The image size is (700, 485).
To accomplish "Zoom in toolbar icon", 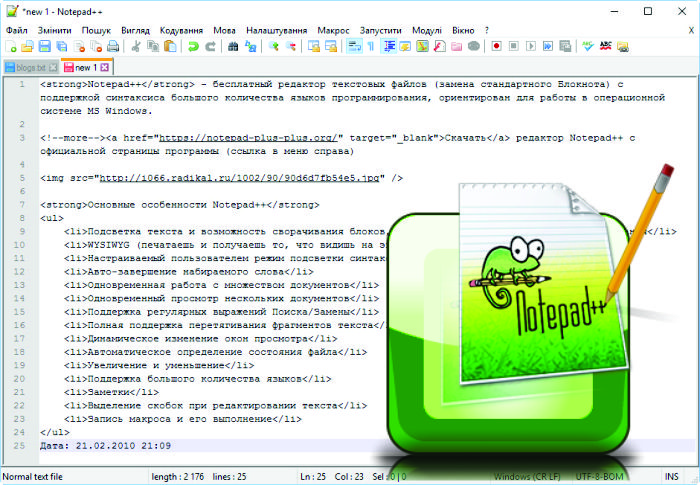I will [x=273, y=46].
